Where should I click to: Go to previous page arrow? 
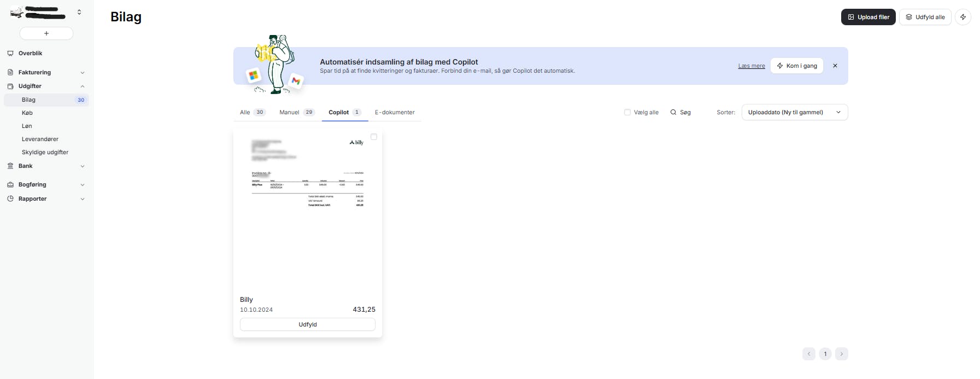(x=809, y=354)
